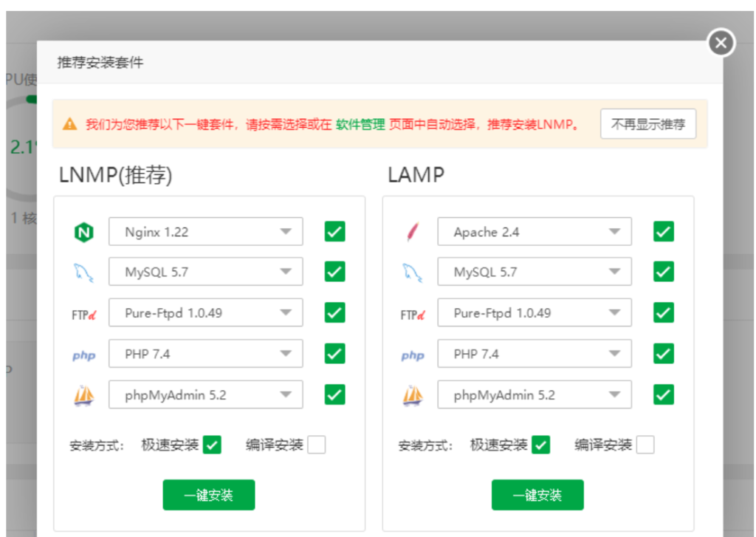Click the FTP icon in LAMP column

(412, 315)
